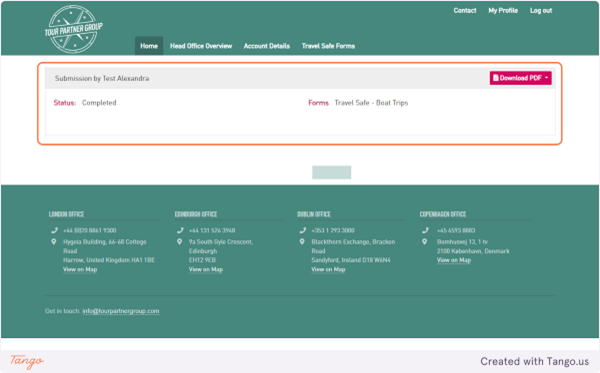Go to Head Office Overview
The width and height of the screenshot is (600, 373).
click(x=201, y=46)
